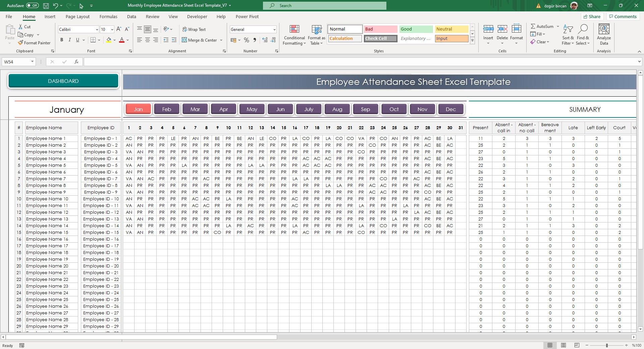Viewport: 644px width, 349px height.
Task: Toggle italic formatting
Action: (x=70, y=40)
